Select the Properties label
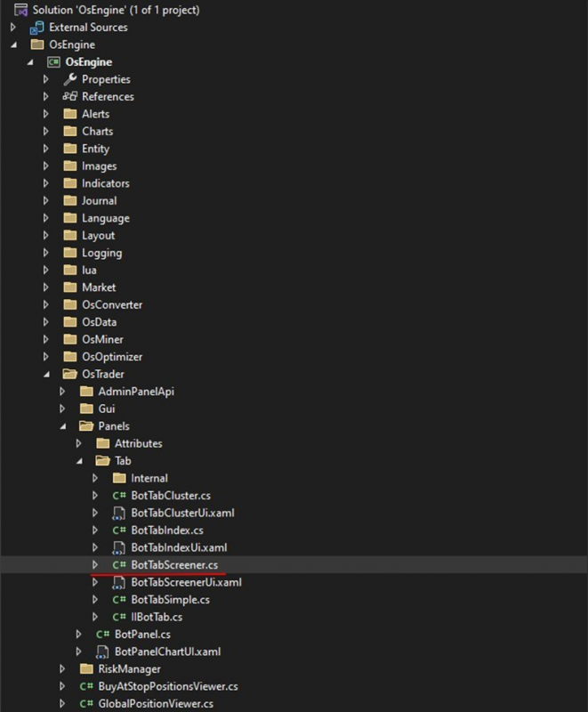The height and width of the screenshot is (712, 588). pyautogui.click(x=106, y=79)
